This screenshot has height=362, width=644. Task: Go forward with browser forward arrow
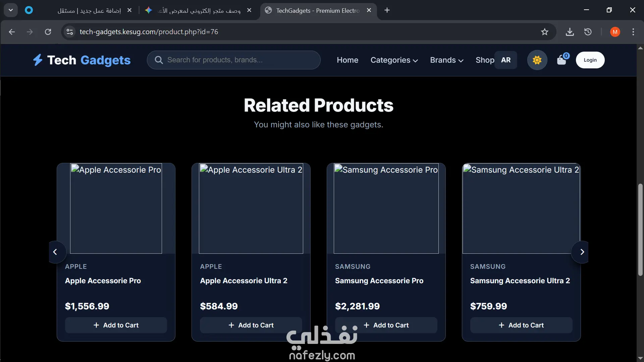coord(30,32)
